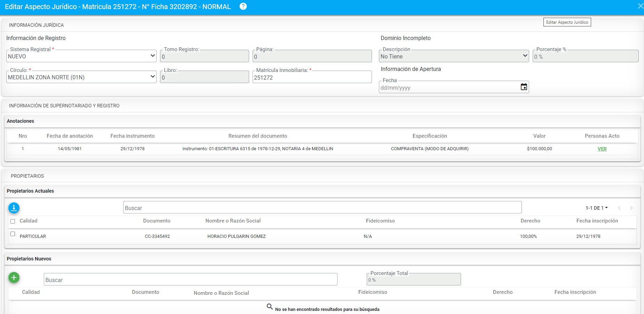644x314 pixels.
Task: Go to next page of Propietarios Actuales
Action: pos(631,208)
